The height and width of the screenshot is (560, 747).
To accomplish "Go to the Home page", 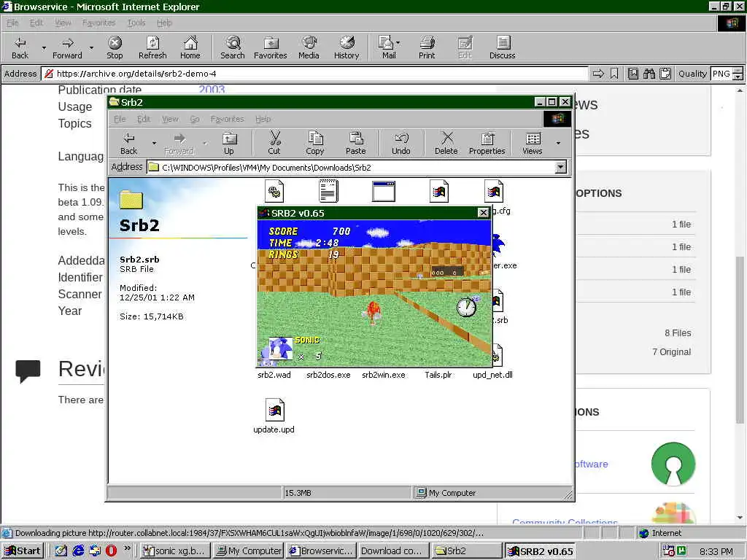I will click(x=190, y=47).
